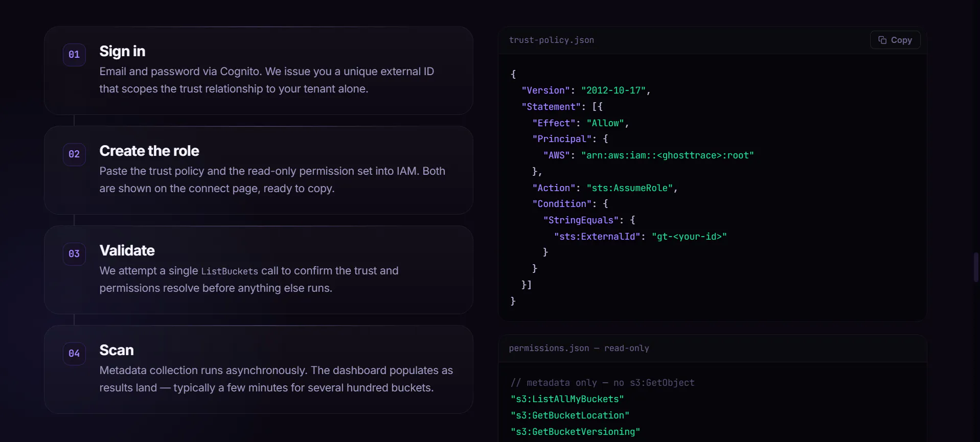The height and width of the screenshot is (442, 980).
Task: Click the metadata only — no s3:GetObject comment
Action: 603,383
